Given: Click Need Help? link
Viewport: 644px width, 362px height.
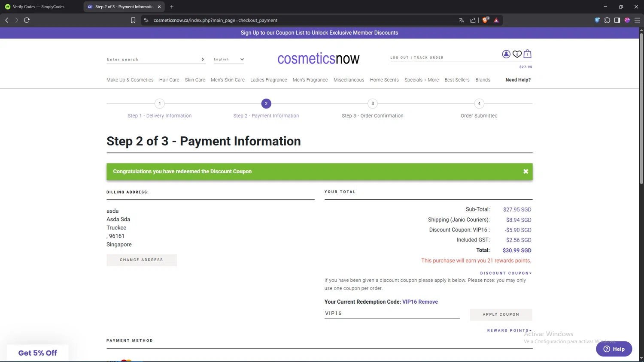Looking at the screenshot, I should [x=518, y=80].
